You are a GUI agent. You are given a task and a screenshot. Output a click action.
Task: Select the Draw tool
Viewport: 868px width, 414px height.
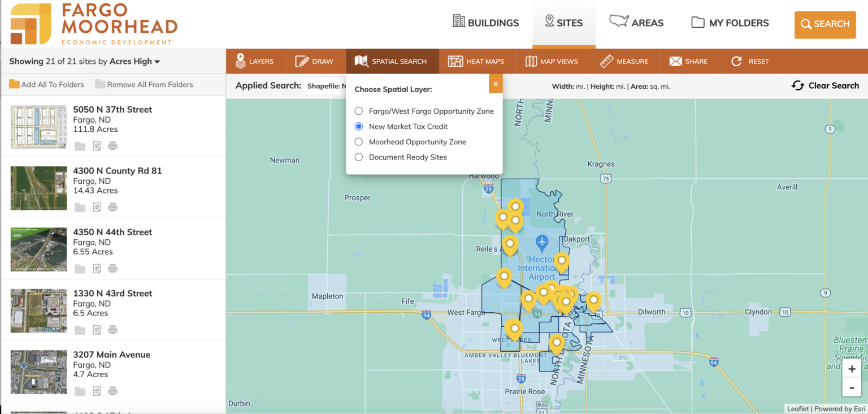(314, 61)
